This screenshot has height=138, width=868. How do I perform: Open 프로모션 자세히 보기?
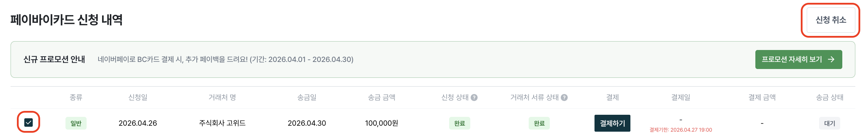[798, 59]
